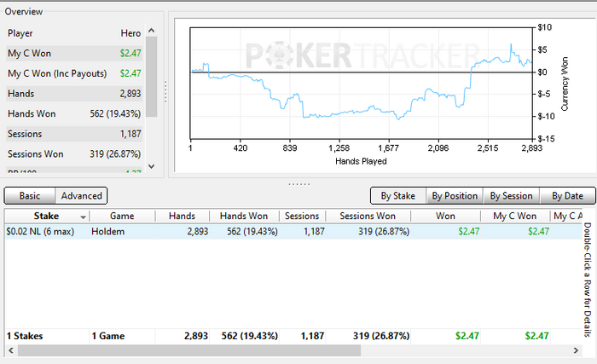Select the Player row in Overview
The image size is (597, 364).
tap(74, 33)
